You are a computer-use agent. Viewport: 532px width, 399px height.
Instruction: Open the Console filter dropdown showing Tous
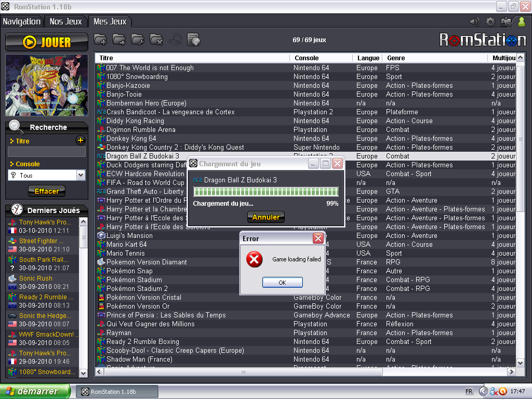pos(46,175)
